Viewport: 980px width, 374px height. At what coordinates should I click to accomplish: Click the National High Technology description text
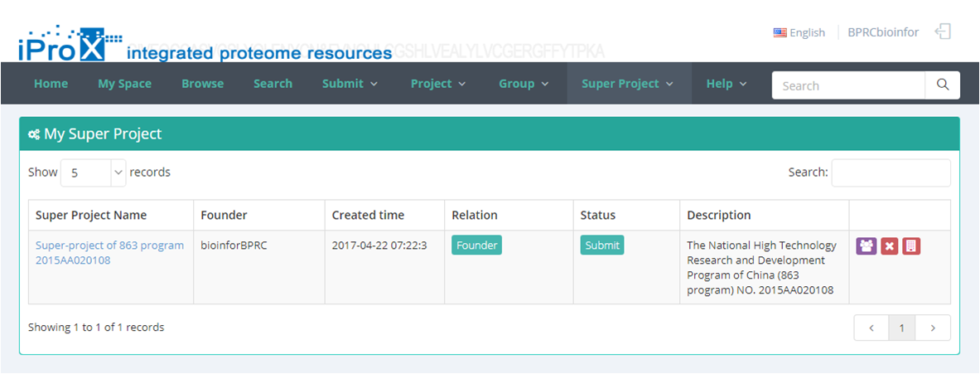(x=761, y=268)
